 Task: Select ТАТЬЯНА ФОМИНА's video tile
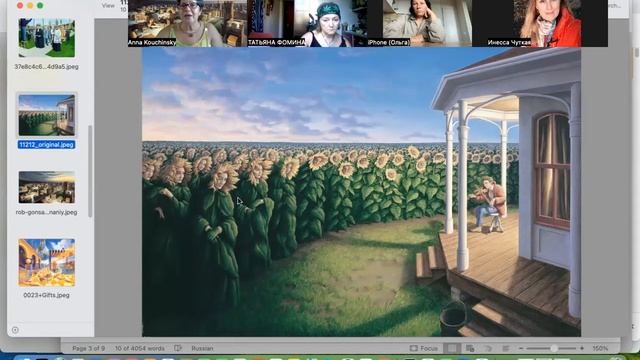(307, 23)
